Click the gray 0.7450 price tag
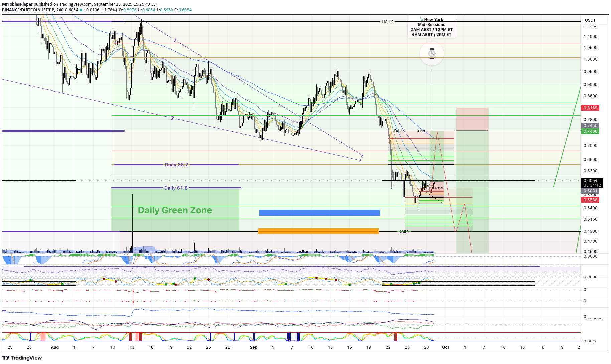This screenshot has height=364, width=611. pos(590,126)
